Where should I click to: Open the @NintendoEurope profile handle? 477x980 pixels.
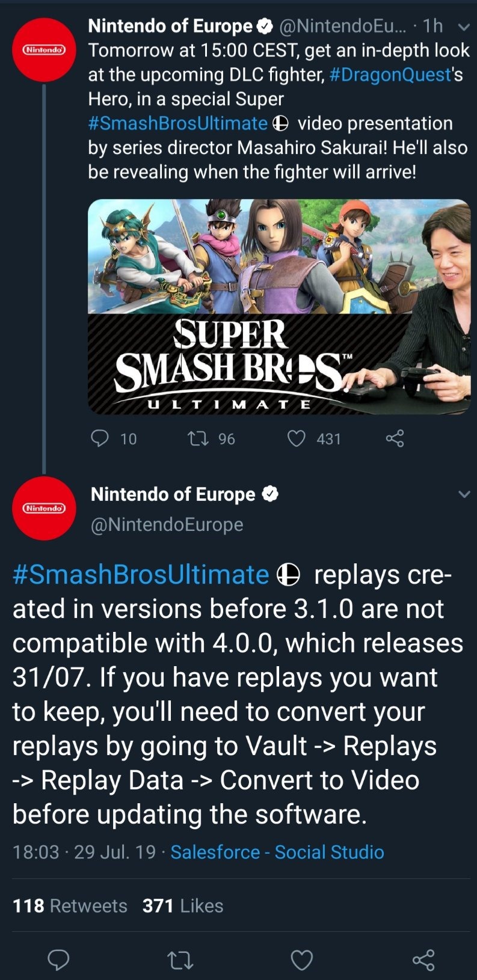[x=167, y=524]
